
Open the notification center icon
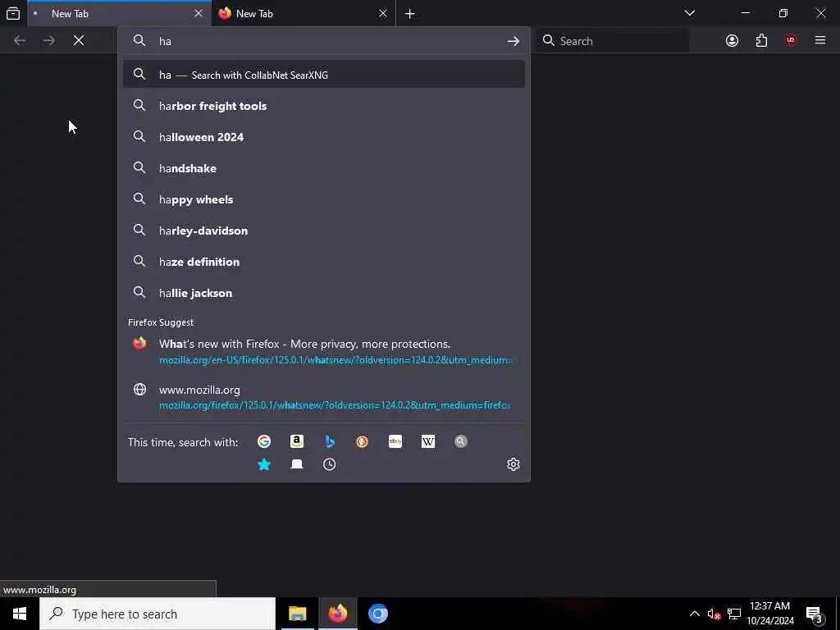(815, 614)
